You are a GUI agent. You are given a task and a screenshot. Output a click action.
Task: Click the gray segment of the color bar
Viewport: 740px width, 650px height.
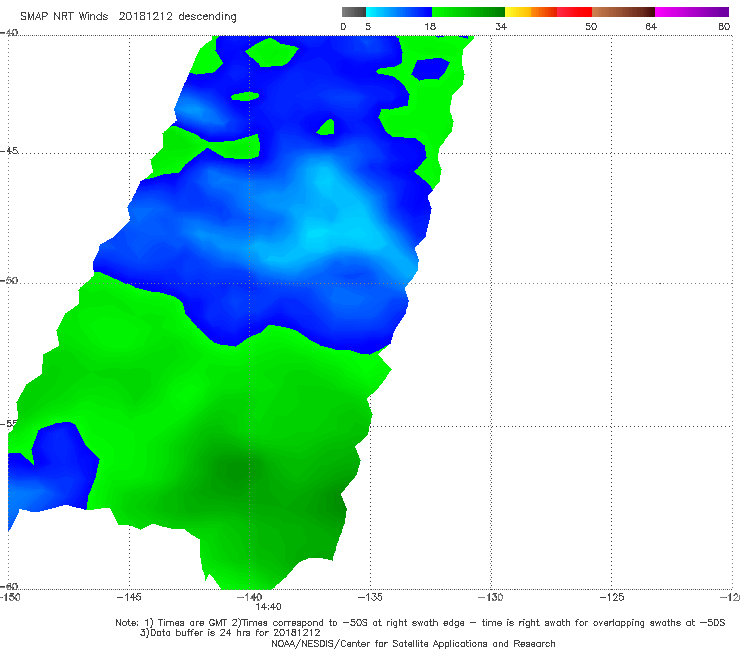pos(353,12)
